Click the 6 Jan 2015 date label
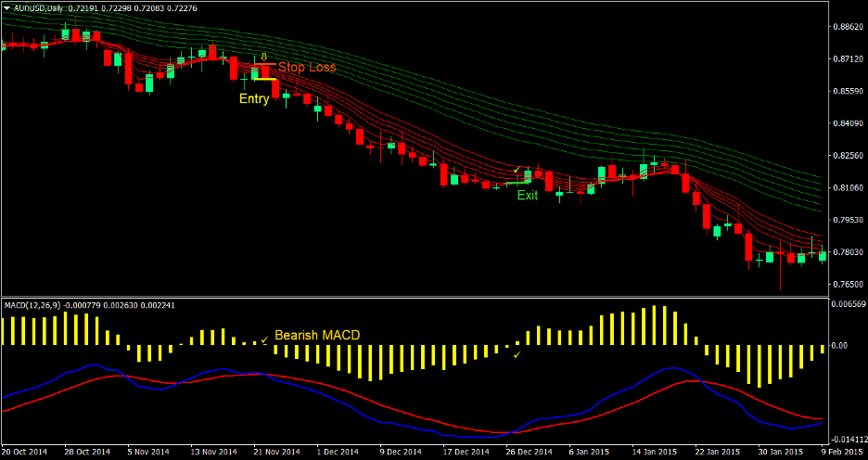Image resolution: width=868 pixels, height=460 pixels. point(591,451)
